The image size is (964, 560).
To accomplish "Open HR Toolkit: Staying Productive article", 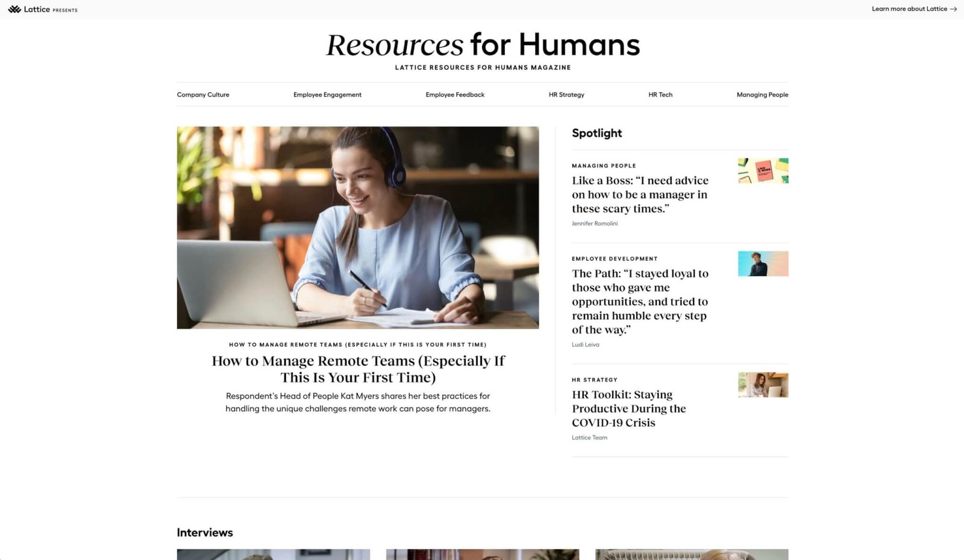I will tap(629, 408).
